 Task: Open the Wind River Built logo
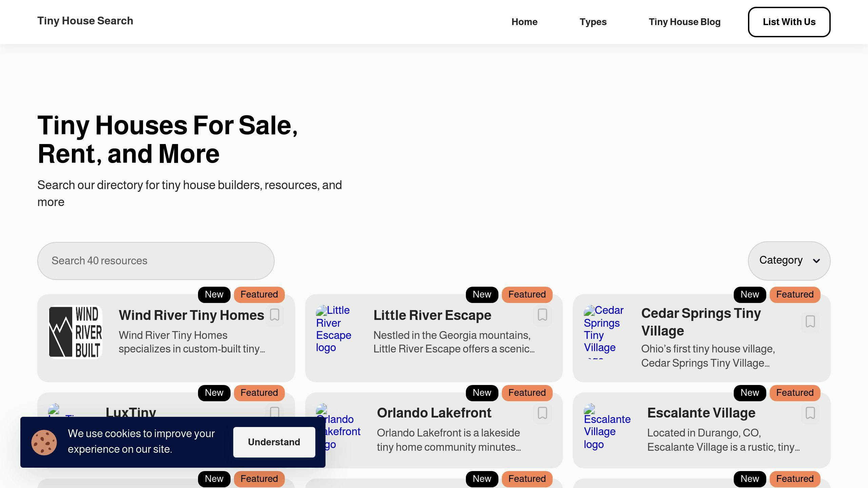tap(75, 332)
